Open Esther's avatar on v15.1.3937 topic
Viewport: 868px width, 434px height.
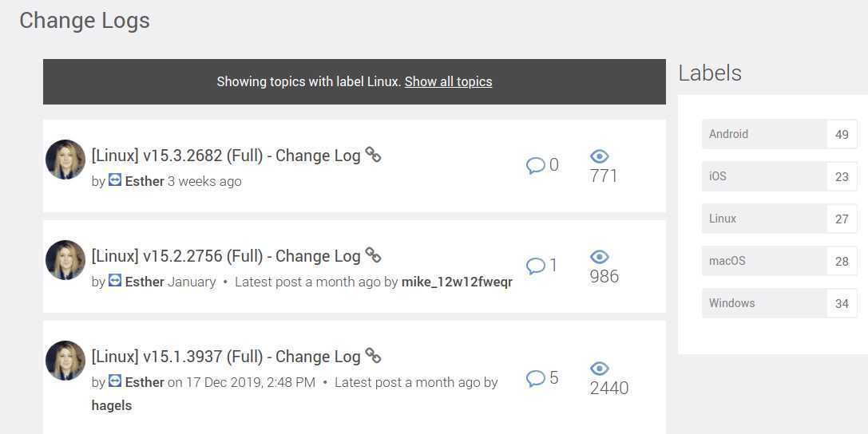pos(65,361)
